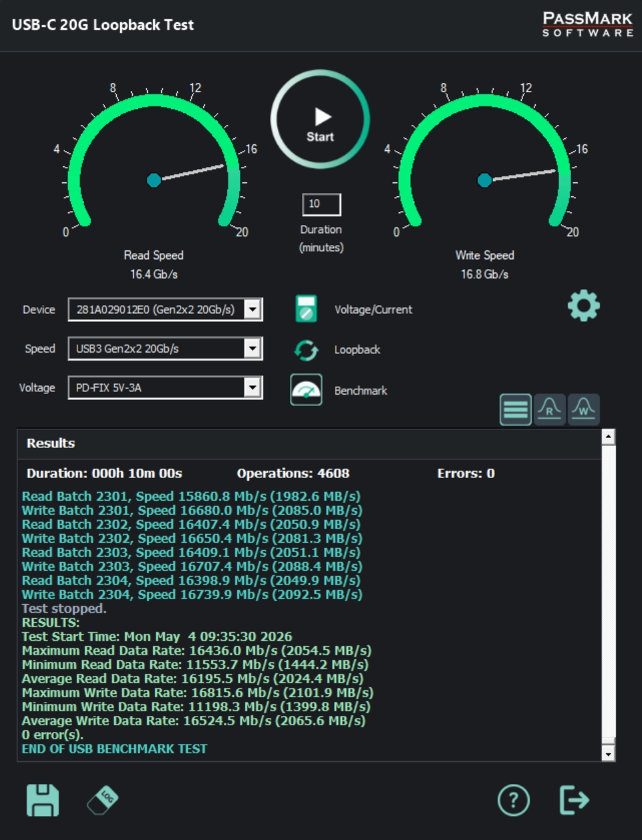Click the 'Operations: 4608' summary text
The width and height of the screenshot is (642, 840).
coord(293,473)
